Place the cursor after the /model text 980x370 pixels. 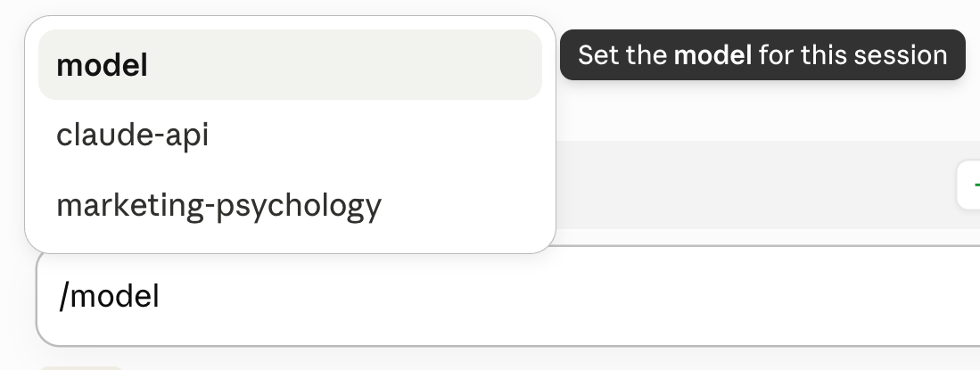pyautogui.click(x=161, y=296)
